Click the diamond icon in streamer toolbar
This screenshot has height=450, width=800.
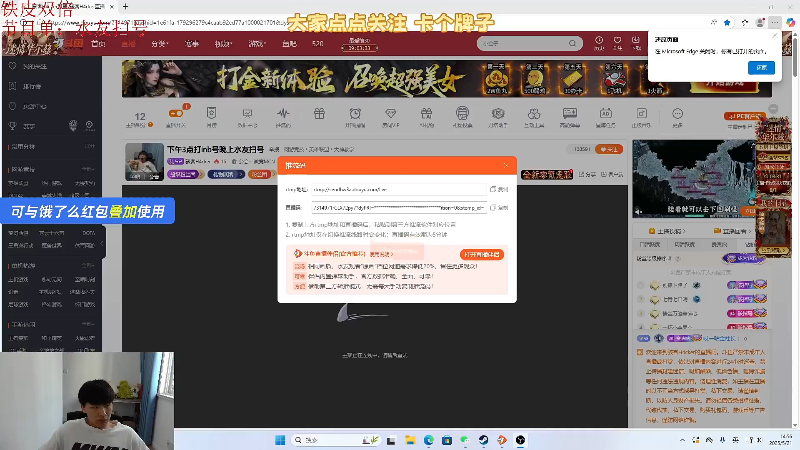click(391, 113)
